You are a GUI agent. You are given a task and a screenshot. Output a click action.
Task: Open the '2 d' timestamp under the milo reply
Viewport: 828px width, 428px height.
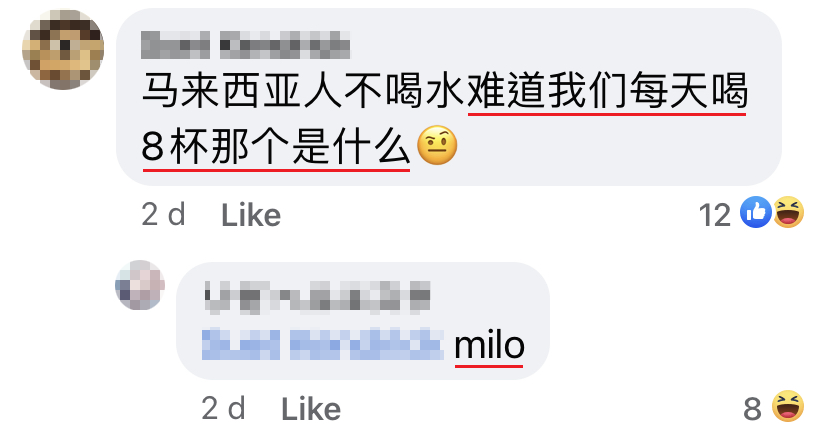click(x=223, y=408)
